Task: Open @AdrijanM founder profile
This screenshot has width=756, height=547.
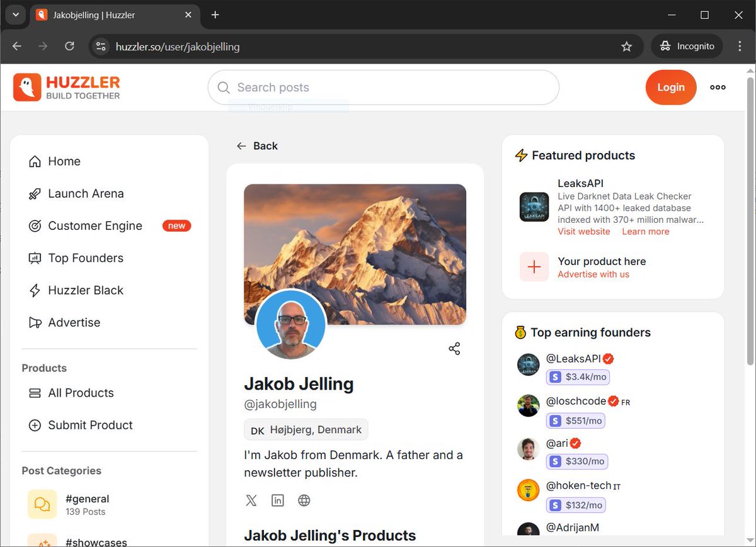Action: point(572,527)
